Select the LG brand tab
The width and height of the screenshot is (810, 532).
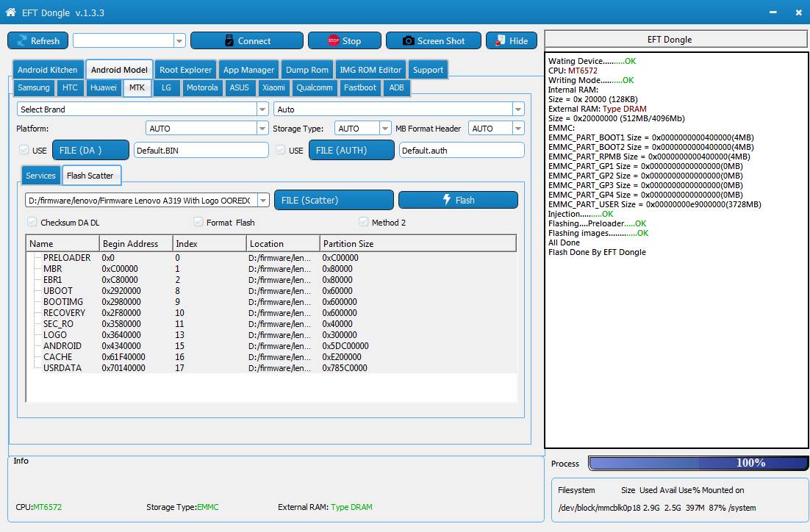coord(166,87)
